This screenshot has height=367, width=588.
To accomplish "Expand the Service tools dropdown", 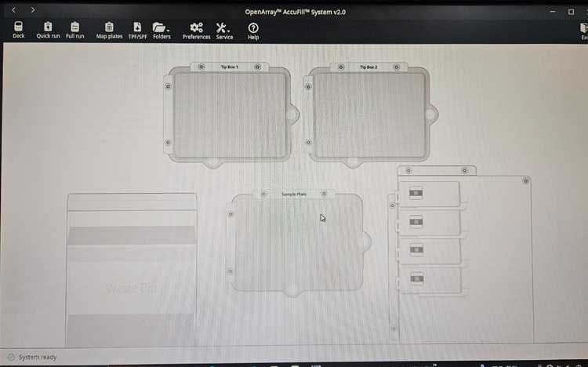I will (x=224, y=30).
